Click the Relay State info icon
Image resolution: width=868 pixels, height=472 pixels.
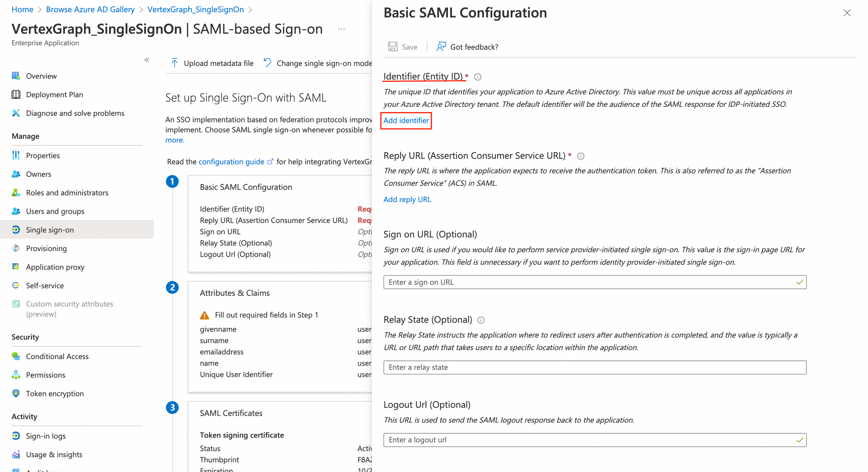click(481, 320)
